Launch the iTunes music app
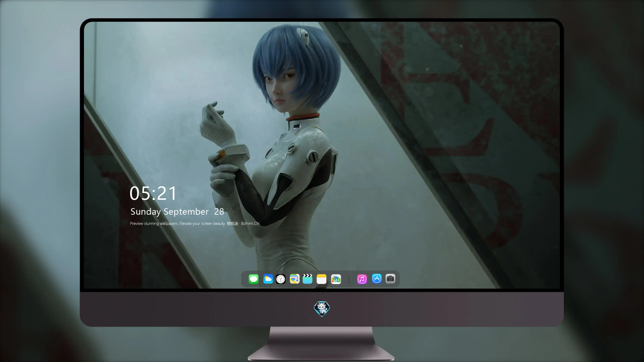Image resolution: width=644 pixels, height=362 pixels. coord(362,279)
